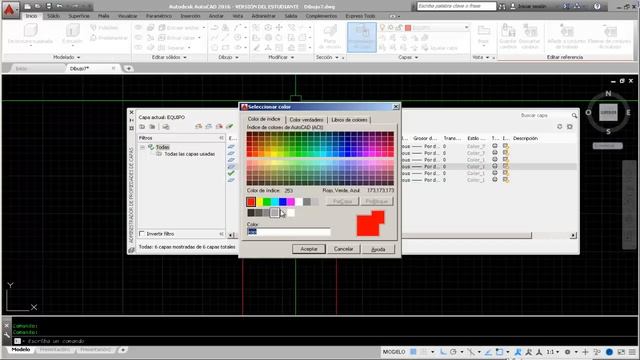Screen dimensions: 640x360
Task: Click the Layer Properties ribbon button
Action: [x=362, y=37]
